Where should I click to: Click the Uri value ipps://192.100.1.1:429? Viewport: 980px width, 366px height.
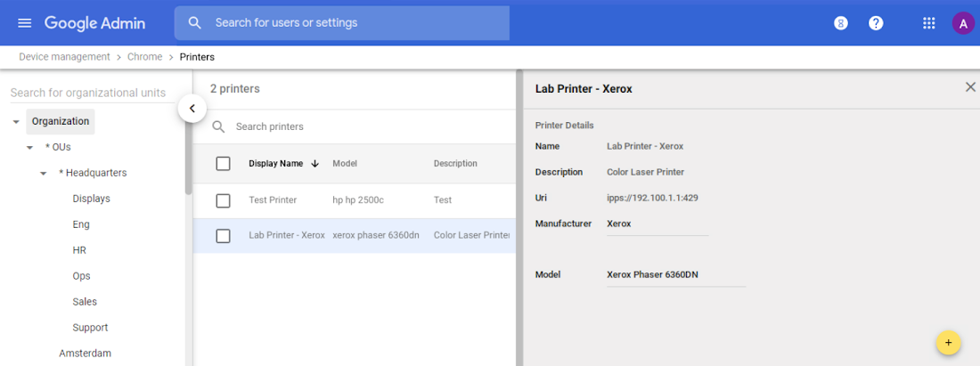652,198
